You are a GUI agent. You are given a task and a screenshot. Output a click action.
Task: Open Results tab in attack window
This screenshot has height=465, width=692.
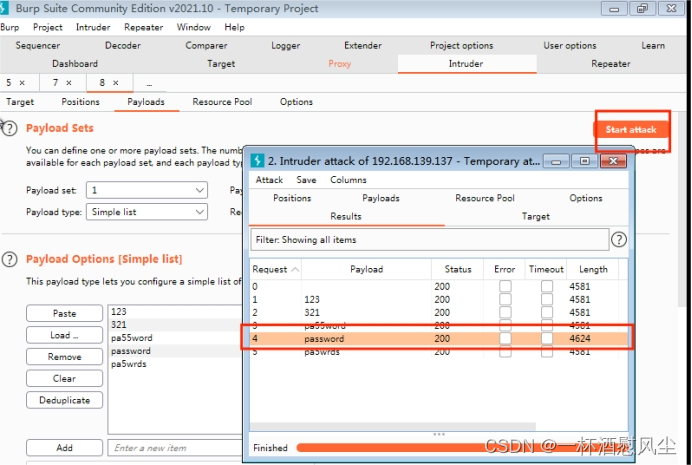pos(346,216)
